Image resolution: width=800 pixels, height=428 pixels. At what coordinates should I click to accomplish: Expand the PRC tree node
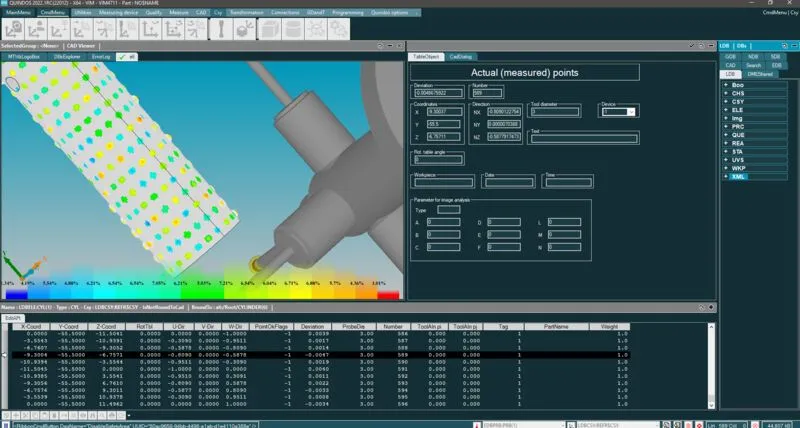(725, 127)
